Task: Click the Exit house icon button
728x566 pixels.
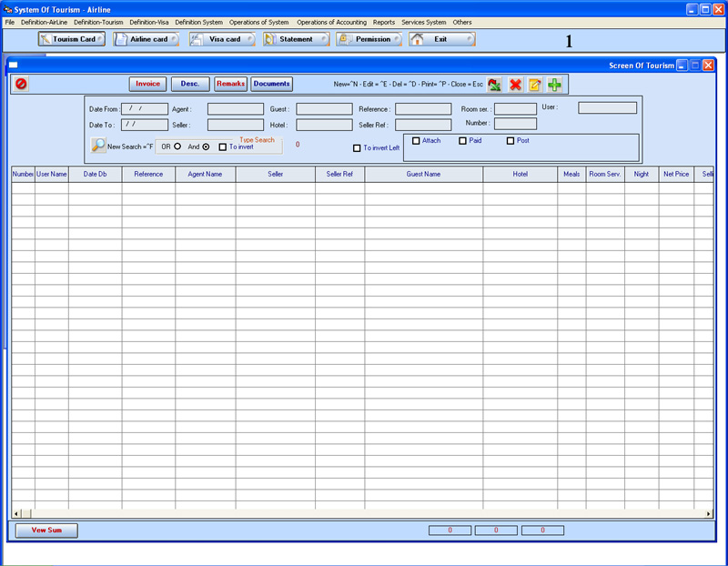Action: (x=441, y=39)
